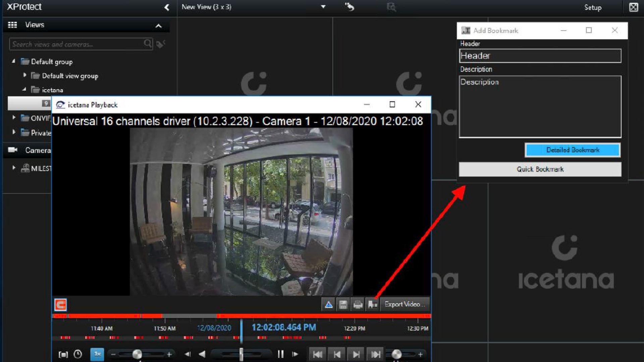Click the Setup button
This screenshot has width=644, height=362.
pyautogui.click(x=593, y=7)
